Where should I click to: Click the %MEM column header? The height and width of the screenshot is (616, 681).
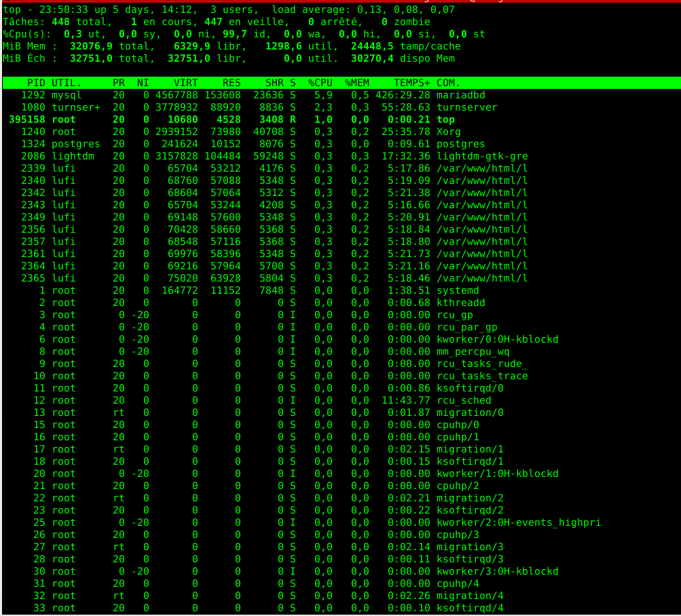(x=356, y=83)
